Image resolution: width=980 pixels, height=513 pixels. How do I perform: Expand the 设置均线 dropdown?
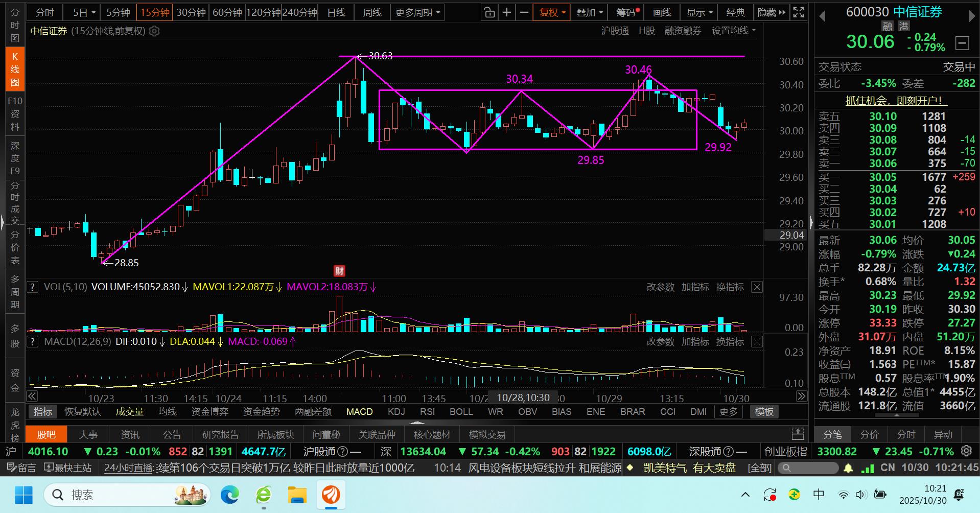(x=733, y=31)
